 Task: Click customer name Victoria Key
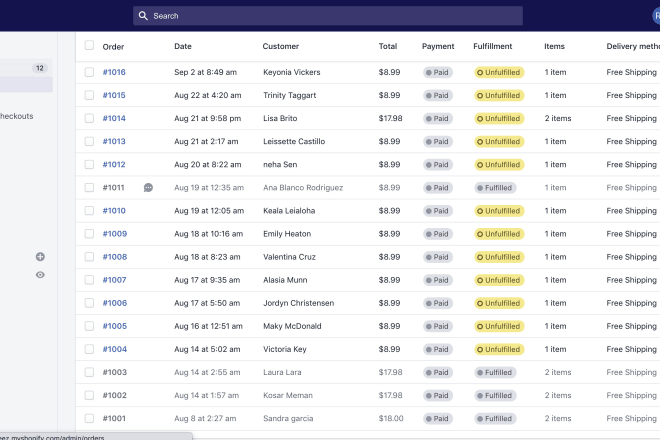285,349
